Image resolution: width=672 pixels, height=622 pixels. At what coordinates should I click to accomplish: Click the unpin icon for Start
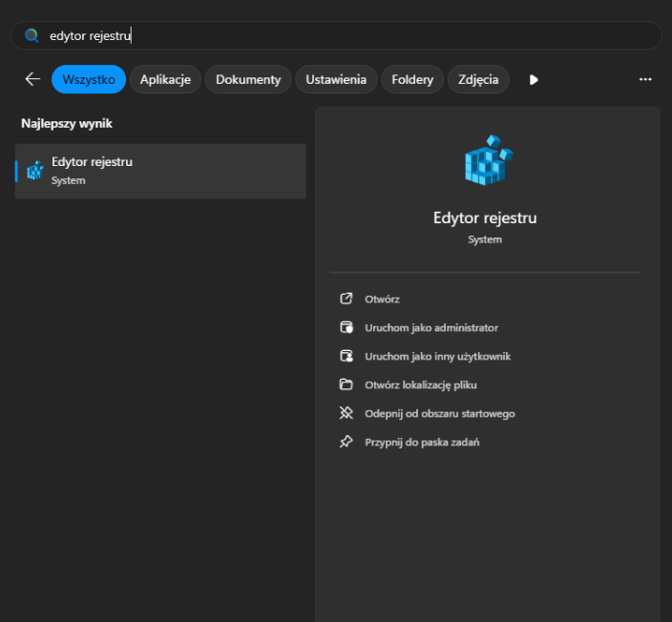[346, 413]
